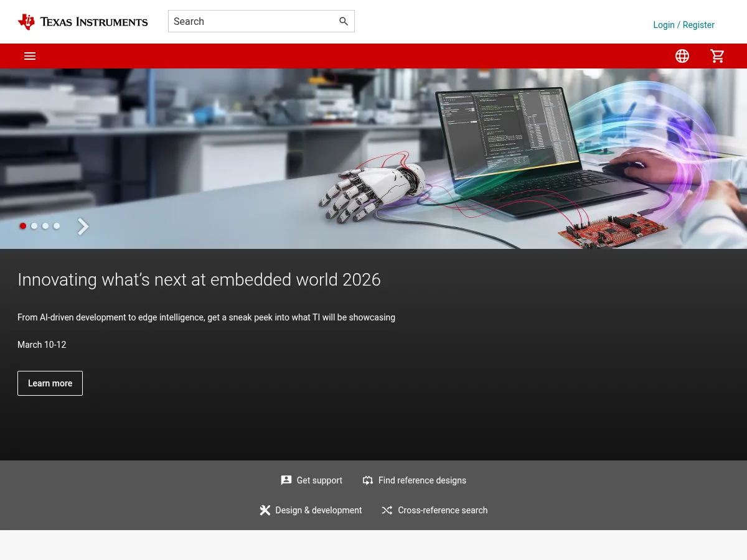Click the Texas Instruments logo

83,21
